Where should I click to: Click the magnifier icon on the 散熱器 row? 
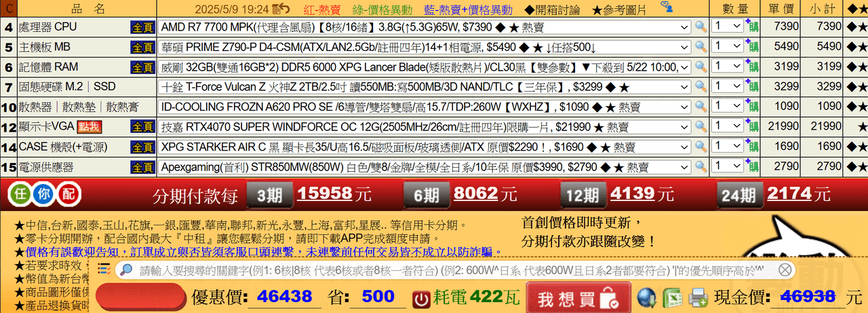coord(701,107)
